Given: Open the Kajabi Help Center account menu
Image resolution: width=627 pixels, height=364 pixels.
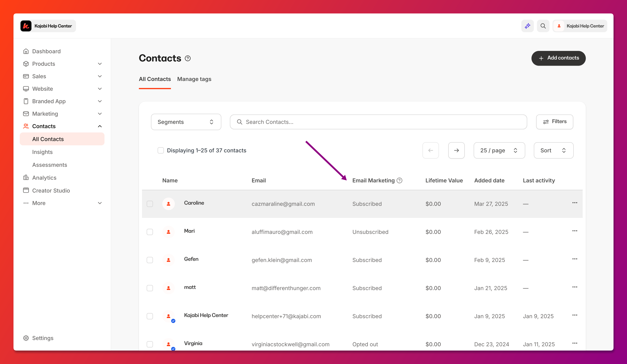Looking at the screenshot, I should 580,26.
